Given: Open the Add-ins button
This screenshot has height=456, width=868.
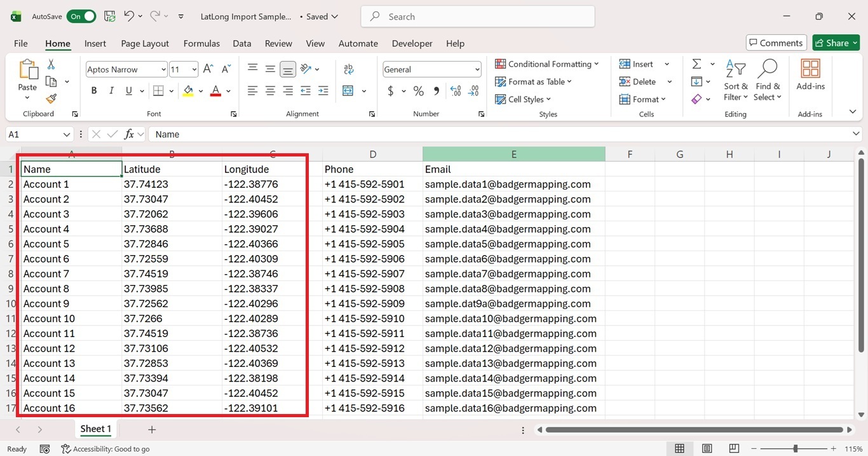Looking at the screenshot, I should (x=810, y=75).
